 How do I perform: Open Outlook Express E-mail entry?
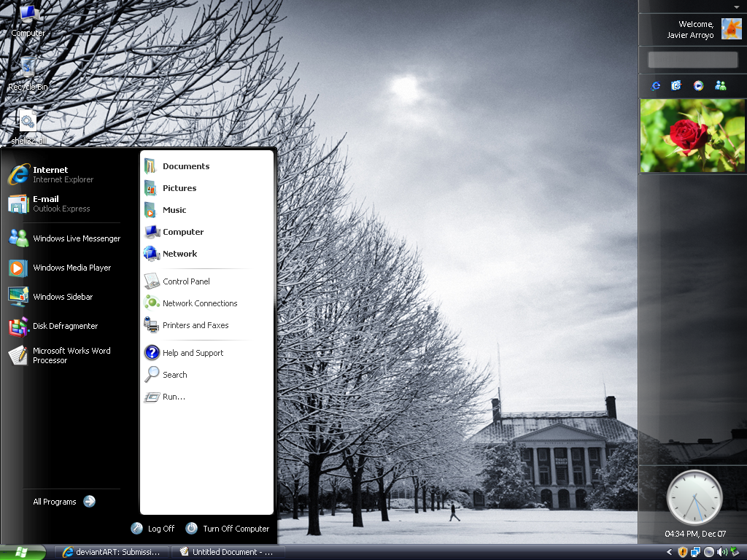[64, 204]
